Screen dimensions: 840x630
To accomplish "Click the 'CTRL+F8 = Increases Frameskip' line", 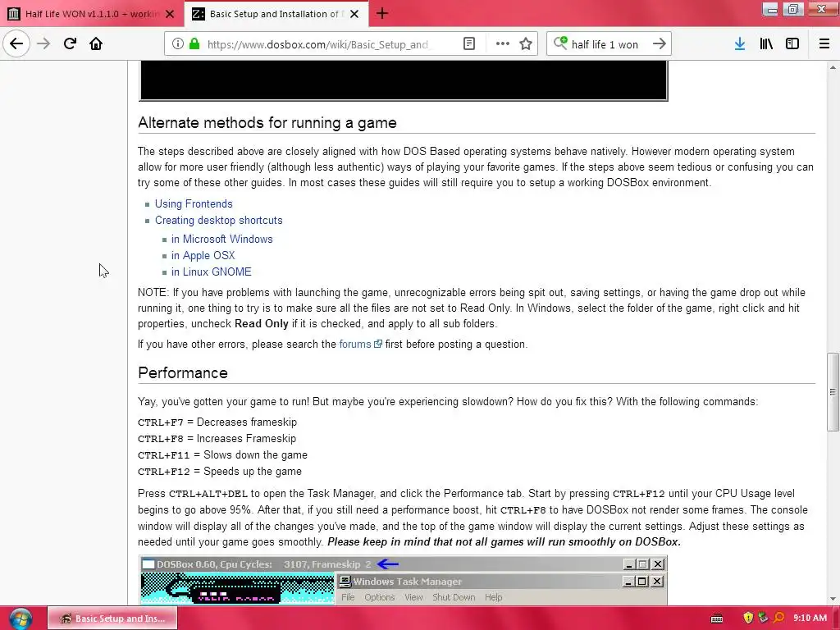I will tap(217, 439).
